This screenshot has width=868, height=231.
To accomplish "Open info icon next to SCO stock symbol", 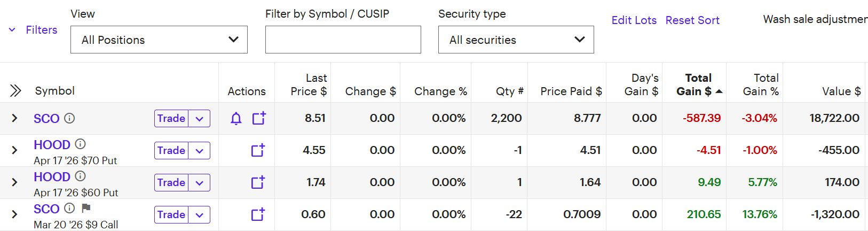I will pos(69,118).
